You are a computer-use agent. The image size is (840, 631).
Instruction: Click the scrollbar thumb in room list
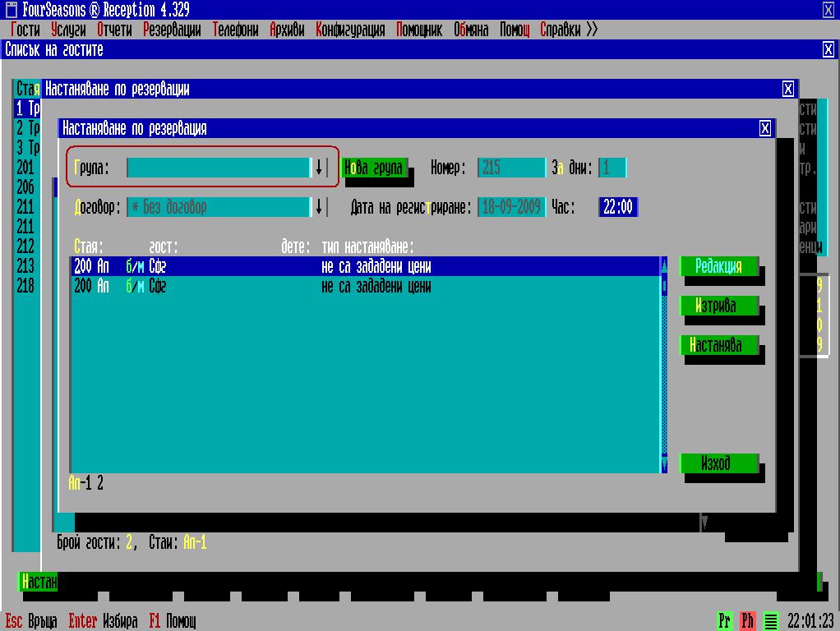click(x=664, y=286)
